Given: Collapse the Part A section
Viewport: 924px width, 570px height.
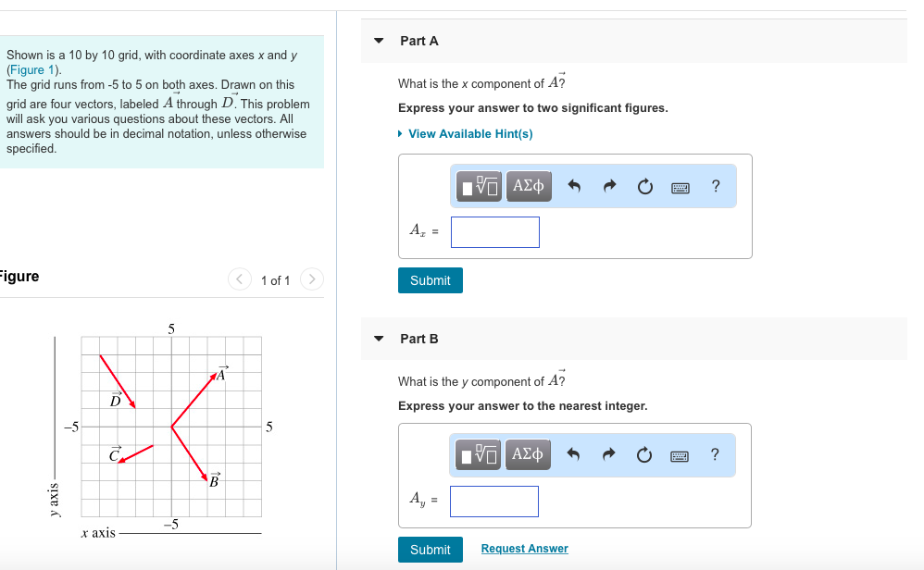Looking at the screenshot, I should 378,40.
